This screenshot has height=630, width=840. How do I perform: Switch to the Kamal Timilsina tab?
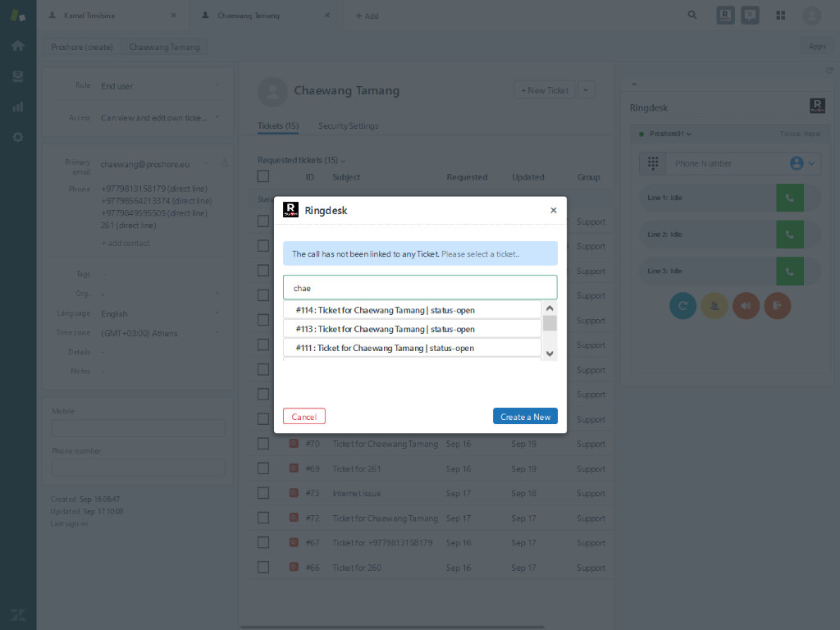tap(111, 16)
